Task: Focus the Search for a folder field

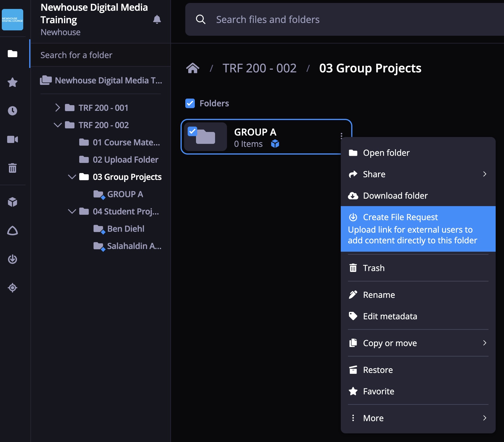Action: click(101, 55)
